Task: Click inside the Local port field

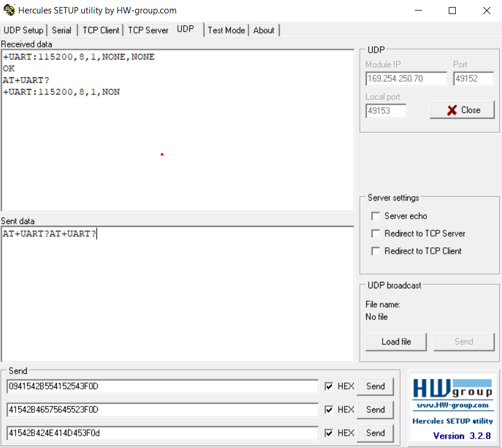Action: pos(385,111)
